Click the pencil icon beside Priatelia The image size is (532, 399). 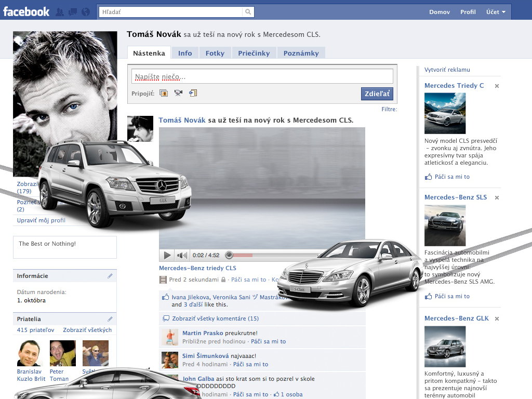[x=110, y=319]
